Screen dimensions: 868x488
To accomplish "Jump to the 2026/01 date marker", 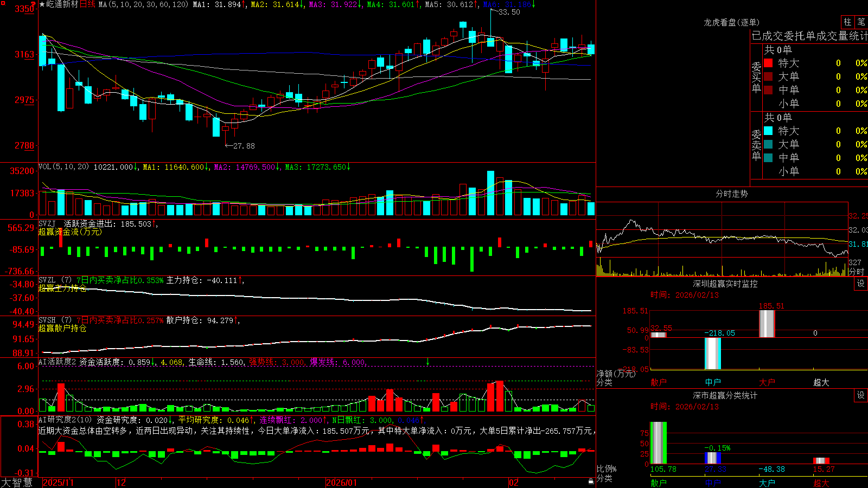I will tap(342, 483).
